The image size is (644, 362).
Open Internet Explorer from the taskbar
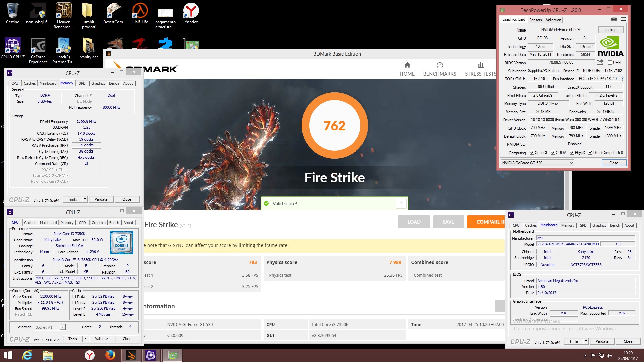click(x=27, y=355)
